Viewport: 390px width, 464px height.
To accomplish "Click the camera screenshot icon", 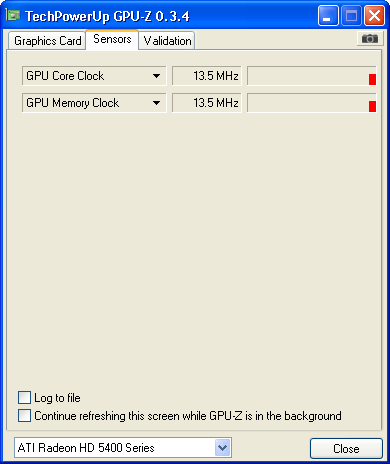I will pos(370,39).
